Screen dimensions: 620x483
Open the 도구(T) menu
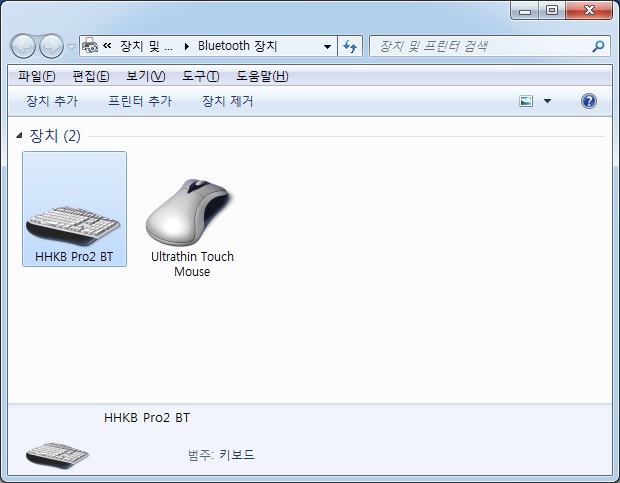point(200,76)
